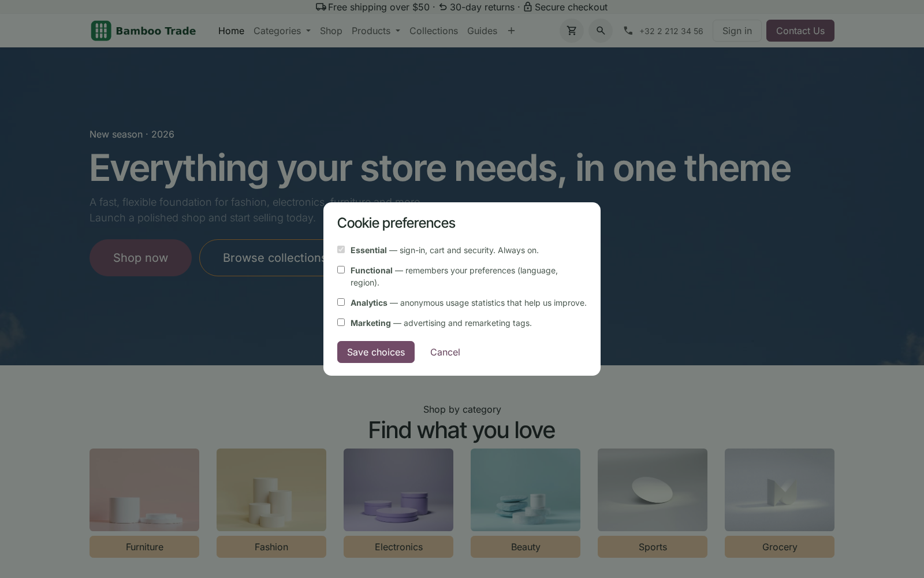Click the free shipping truck icon
This screenshot has height=578, width=924.
[x=321, y=7]
